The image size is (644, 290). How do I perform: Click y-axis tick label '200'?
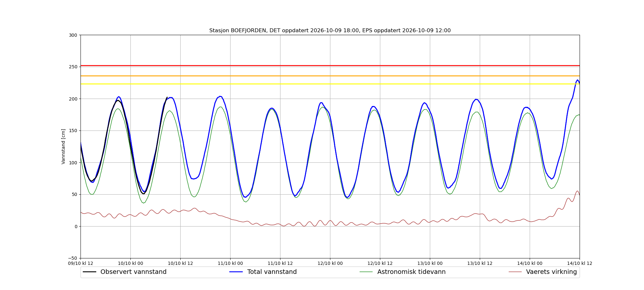click(73, 99)
